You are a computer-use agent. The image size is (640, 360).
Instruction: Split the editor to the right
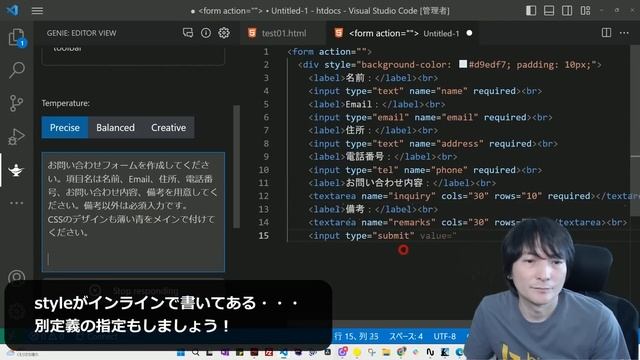coord(606,33)
